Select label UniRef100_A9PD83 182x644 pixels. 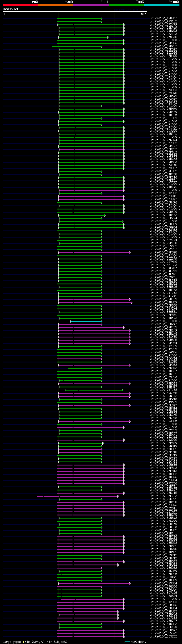click(x=163, y=365)
